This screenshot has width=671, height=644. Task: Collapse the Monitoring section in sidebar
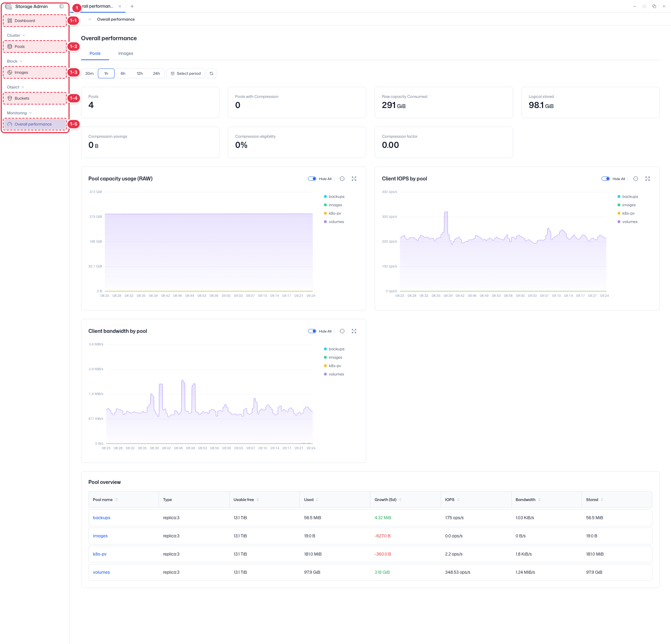pyautogui.click(x=19, y=113)
